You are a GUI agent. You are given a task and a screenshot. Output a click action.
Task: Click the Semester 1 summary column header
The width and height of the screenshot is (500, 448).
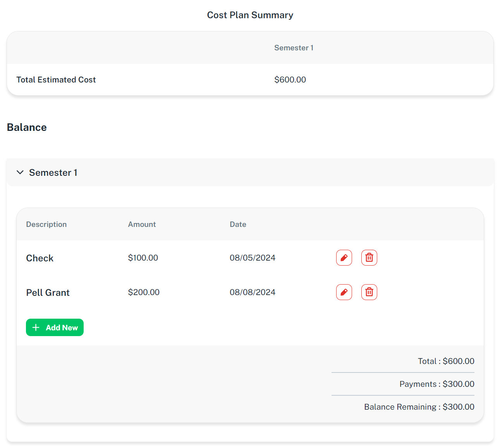click(x=294, y=48)
